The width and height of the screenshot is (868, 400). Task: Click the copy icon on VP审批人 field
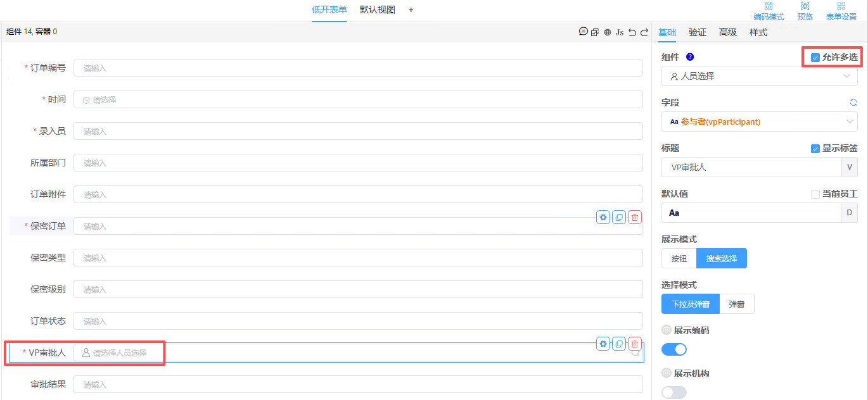619,344
